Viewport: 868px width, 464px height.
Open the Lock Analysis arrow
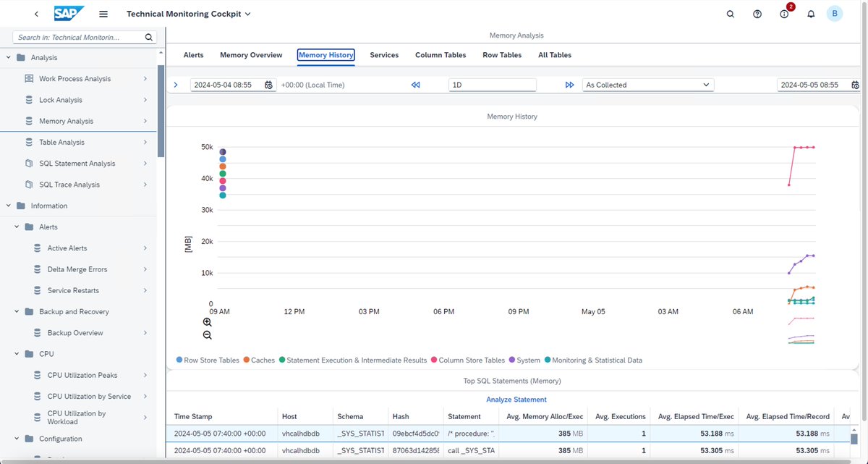click(145, 100)
